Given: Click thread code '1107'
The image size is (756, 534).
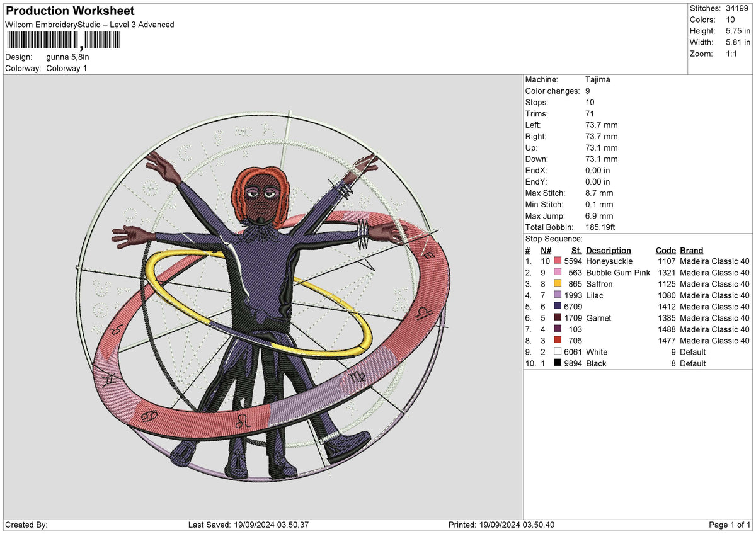Looking at the screenshot, I should point(667,261).
